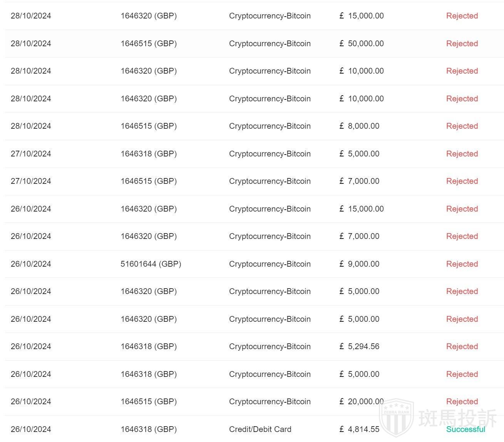
Task: Click Rejected status for the £20,000.00 transaction
Action: pos(462,402)
